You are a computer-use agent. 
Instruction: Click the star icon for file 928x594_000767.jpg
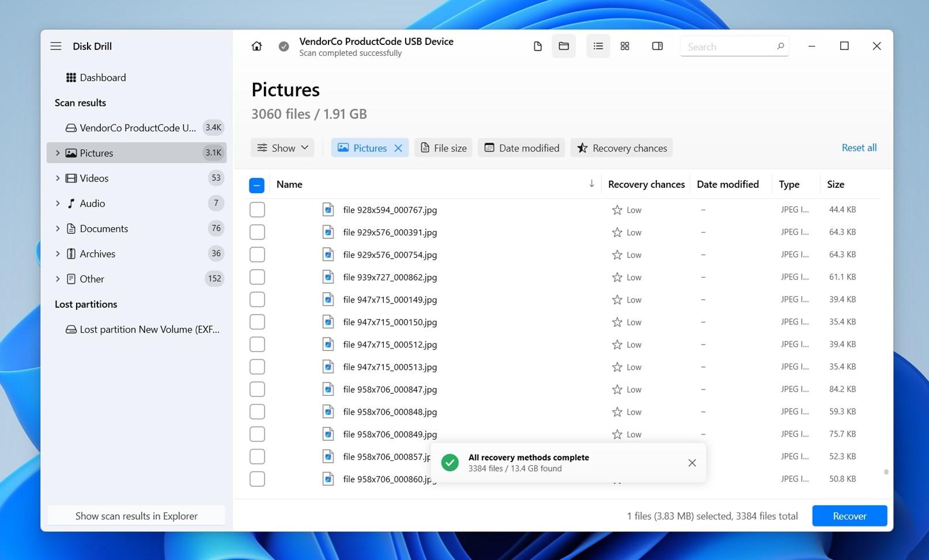[x=617, y=210]
